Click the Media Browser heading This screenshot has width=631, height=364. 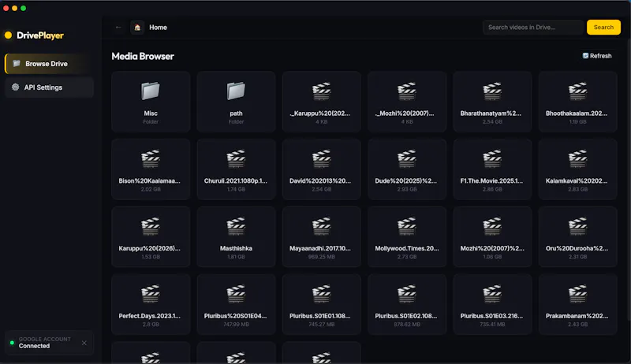click(143, 56)
